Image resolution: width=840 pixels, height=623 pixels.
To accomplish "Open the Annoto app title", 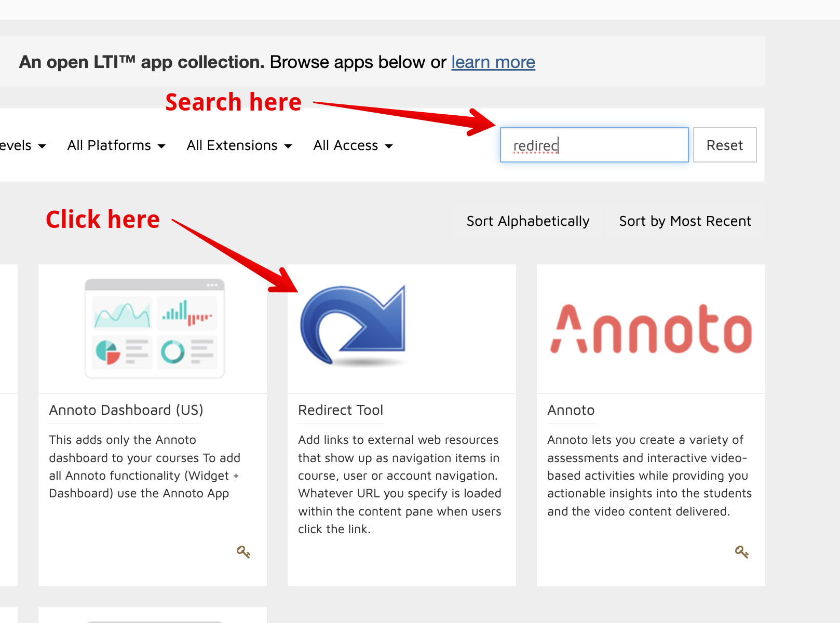I will coord(571,410).
